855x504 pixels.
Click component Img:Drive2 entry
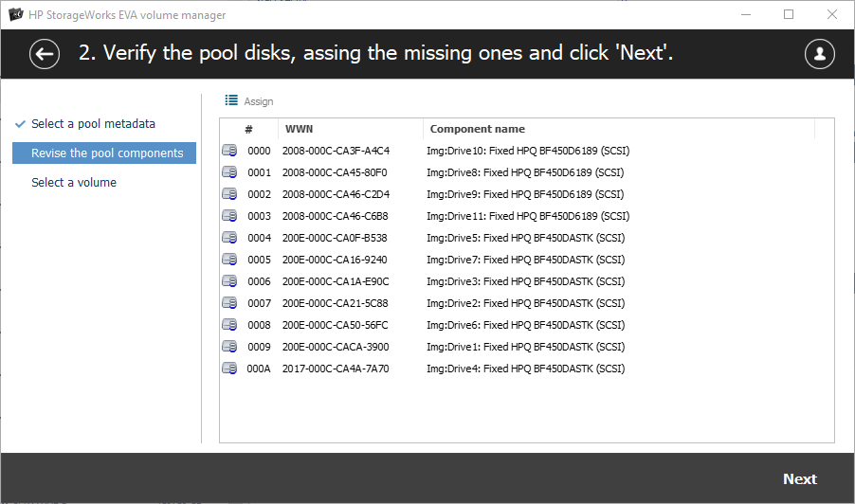pyautogui.click(x=526, y=303)
